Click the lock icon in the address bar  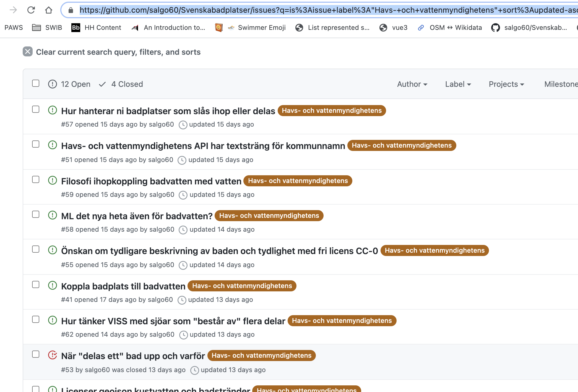tap(71, 10)
